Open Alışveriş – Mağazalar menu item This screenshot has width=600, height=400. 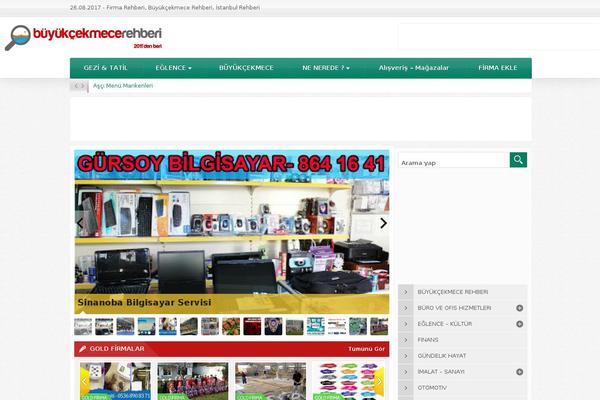414,68
